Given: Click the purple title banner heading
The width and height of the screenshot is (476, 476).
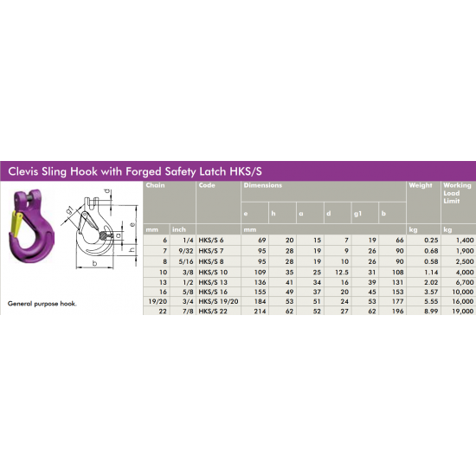Looking at the screenshot, I should [x=135, y=171].
